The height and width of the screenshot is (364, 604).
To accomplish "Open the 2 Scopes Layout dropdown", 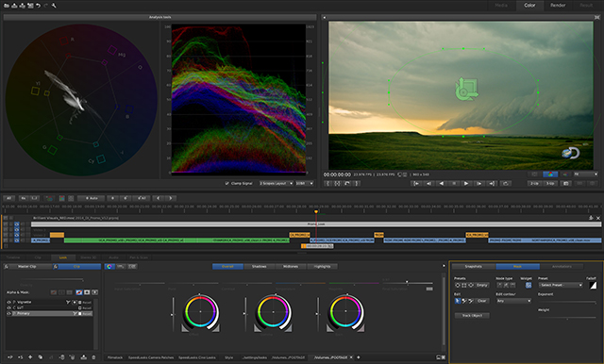I will click(277, 184).
